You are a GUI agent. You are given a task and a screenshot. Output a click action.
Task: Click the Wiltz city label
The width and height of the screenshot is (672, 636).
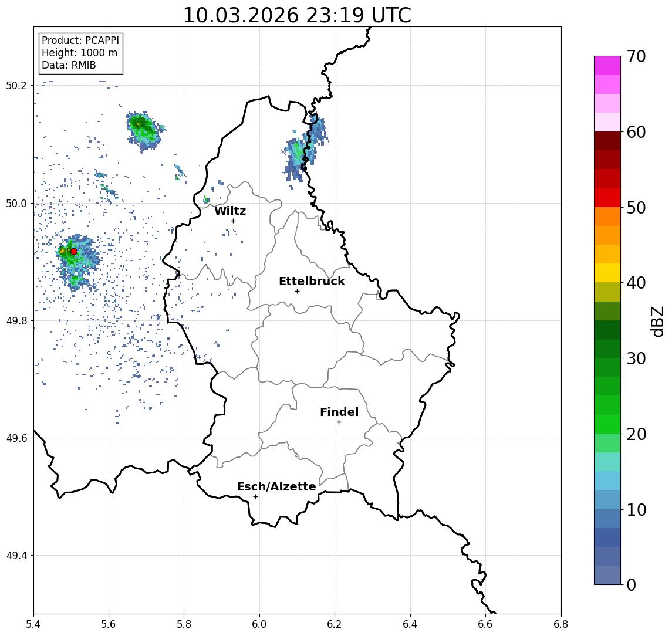click(230, 211)
